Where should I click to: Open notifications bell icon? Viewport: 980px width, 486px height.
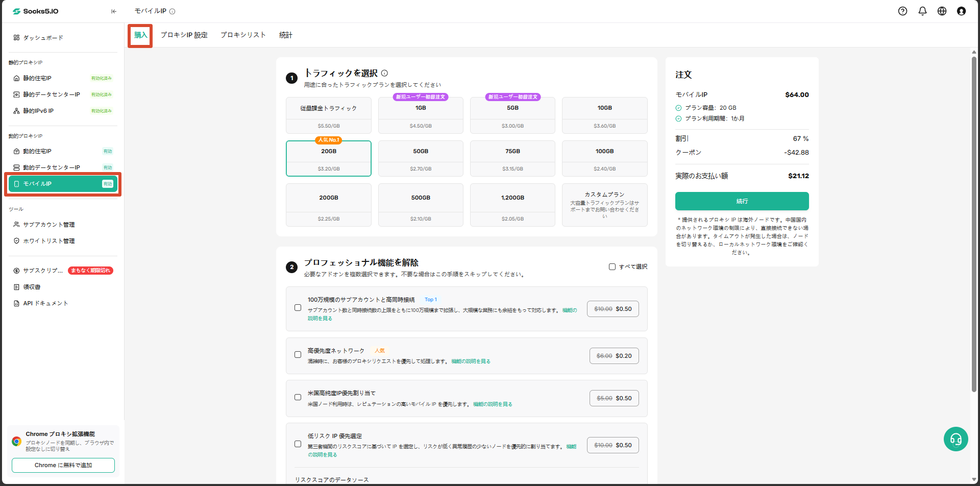click(922, 11)
